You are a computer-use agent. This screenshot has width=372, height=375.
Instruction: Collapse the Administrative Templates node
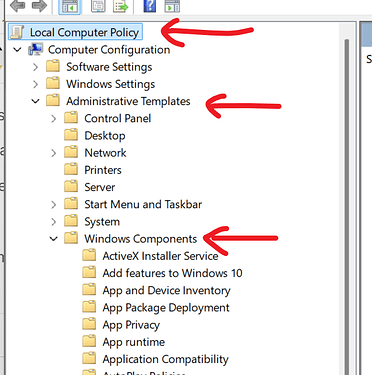35,101
